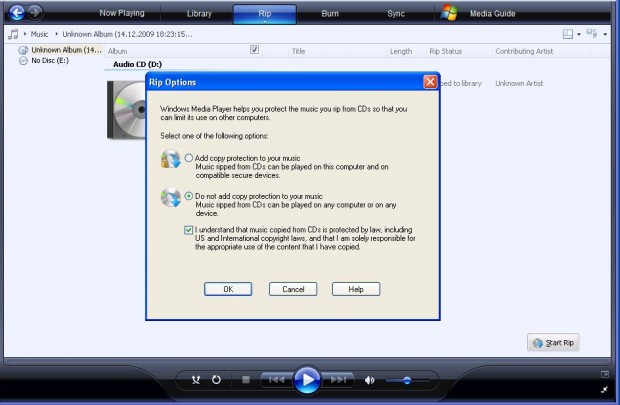Skip to the previous track
The height and width of the screenshot is (405, 620).
pyautogui.click(x=276, y=380)
